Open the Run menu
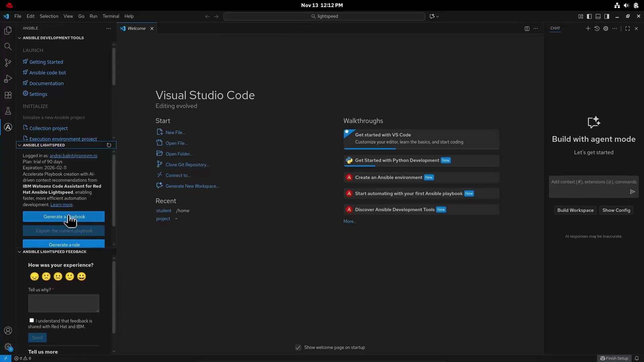Image resolution: width=644 pixels, height=362 pixels. click(93, 16)
